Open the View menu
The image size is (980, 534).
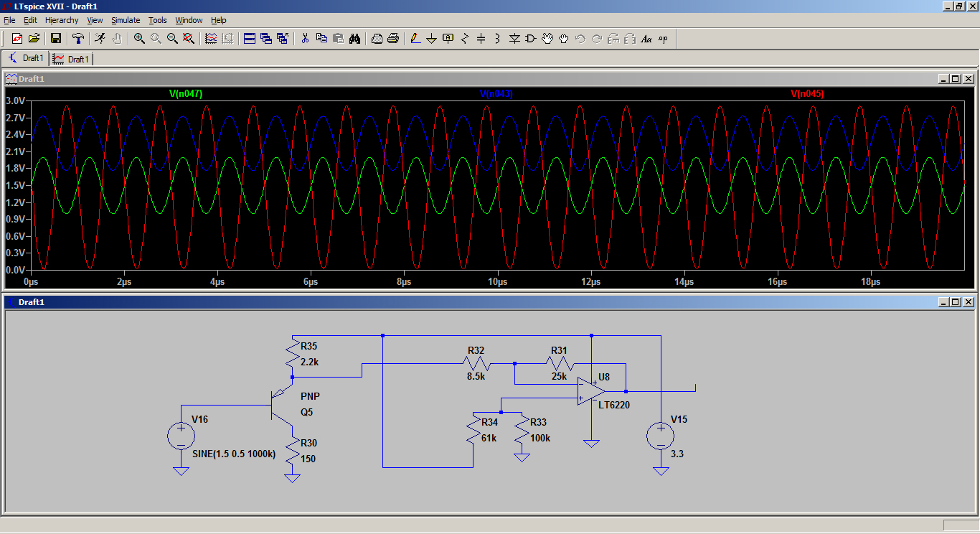tap(95, 20)
